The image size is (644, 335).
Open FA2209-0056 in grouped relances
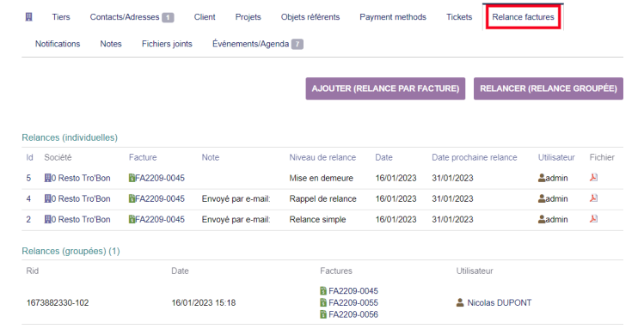(x=353, y=314)
